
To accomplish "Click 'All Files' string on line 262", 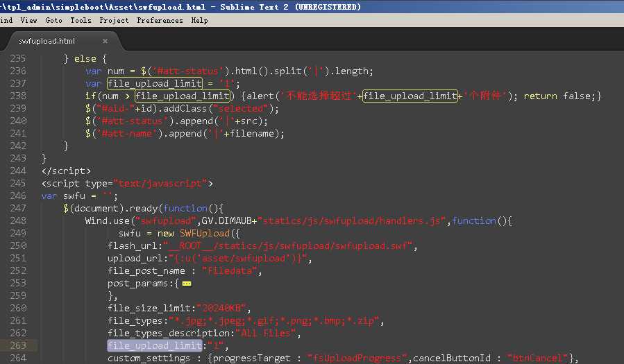I will click(x=265, y=333).
